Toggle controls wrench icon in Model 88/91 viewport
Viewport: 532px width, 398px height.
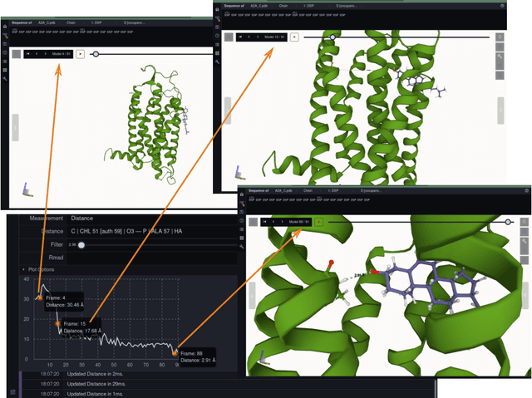click(x=525, y=242)
